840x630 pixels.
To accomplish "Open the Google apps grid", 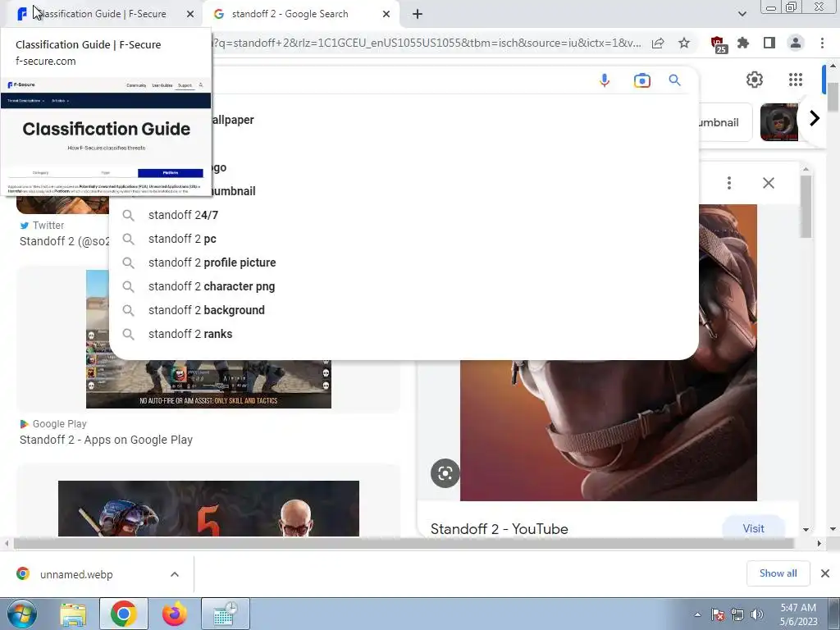I will [796, 80].
